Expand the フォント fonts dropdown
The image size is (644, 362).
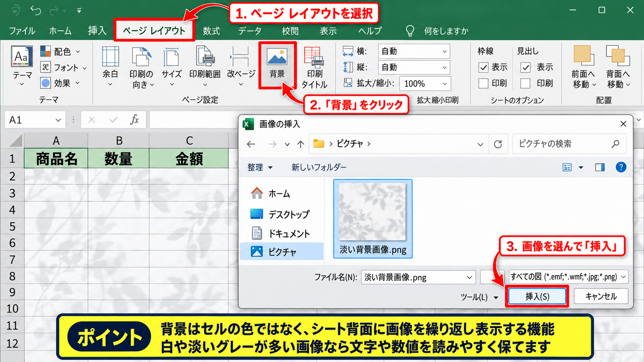(84, 68)
